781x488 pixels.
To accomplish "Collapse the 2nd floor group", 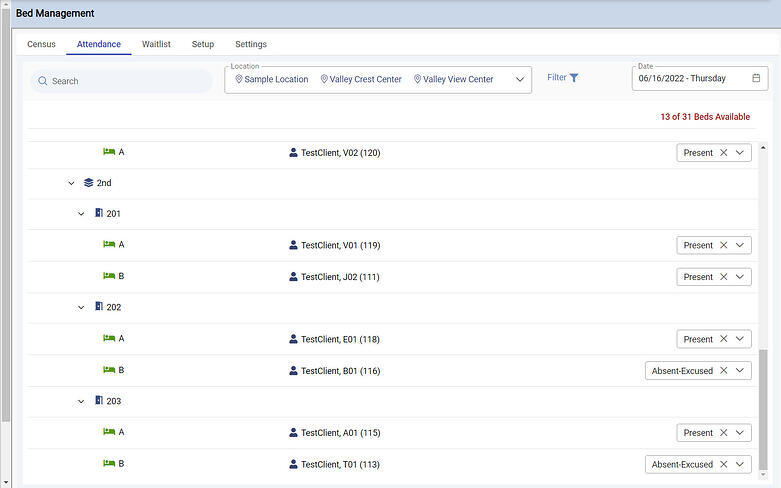I will click(x=71, y=183).
